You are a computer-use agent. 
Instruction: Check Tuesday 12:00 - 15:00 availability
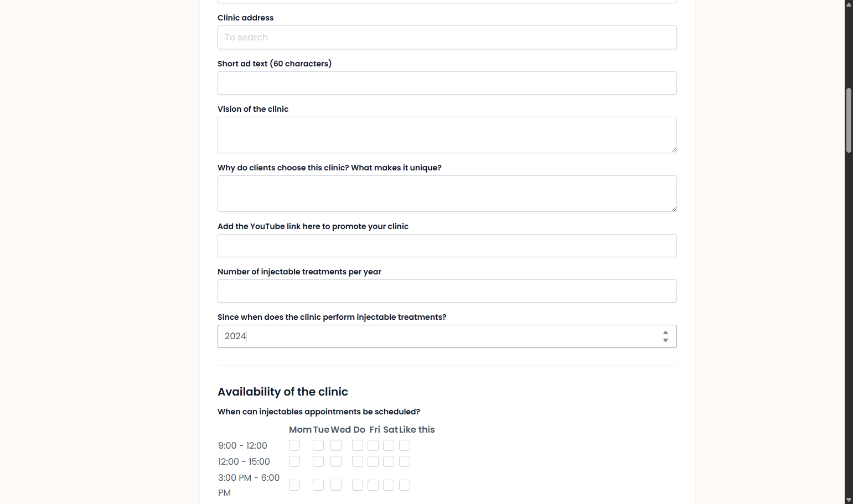point(318,461)
